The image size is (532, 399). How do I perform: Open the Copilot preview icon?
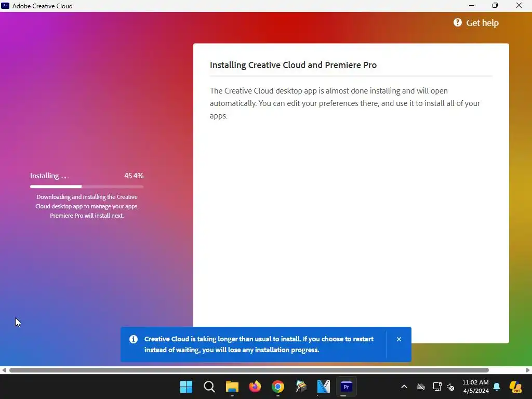[516, 387]
